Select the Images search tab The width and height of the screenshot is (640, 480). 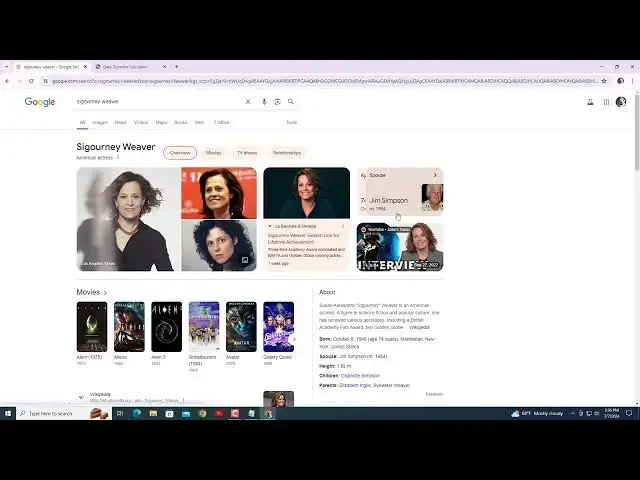pos(100,122)
